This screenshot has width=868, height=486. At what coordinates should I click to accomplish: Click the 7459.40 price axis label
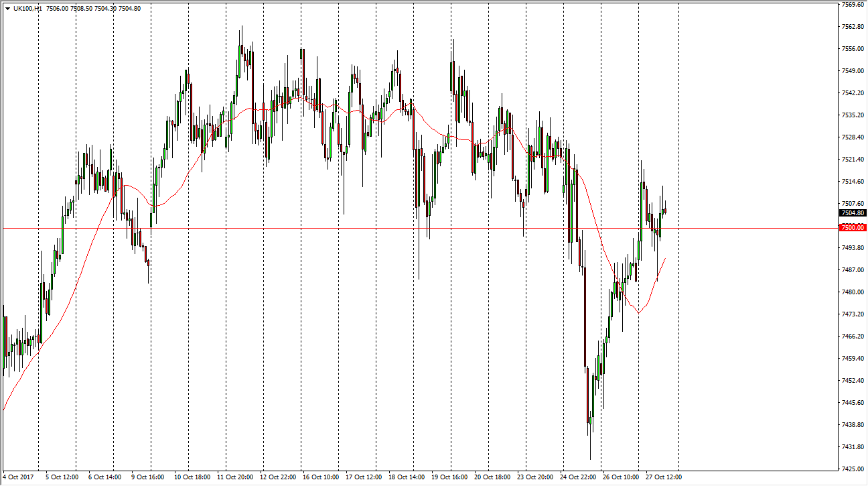click(x=852, y=358)
